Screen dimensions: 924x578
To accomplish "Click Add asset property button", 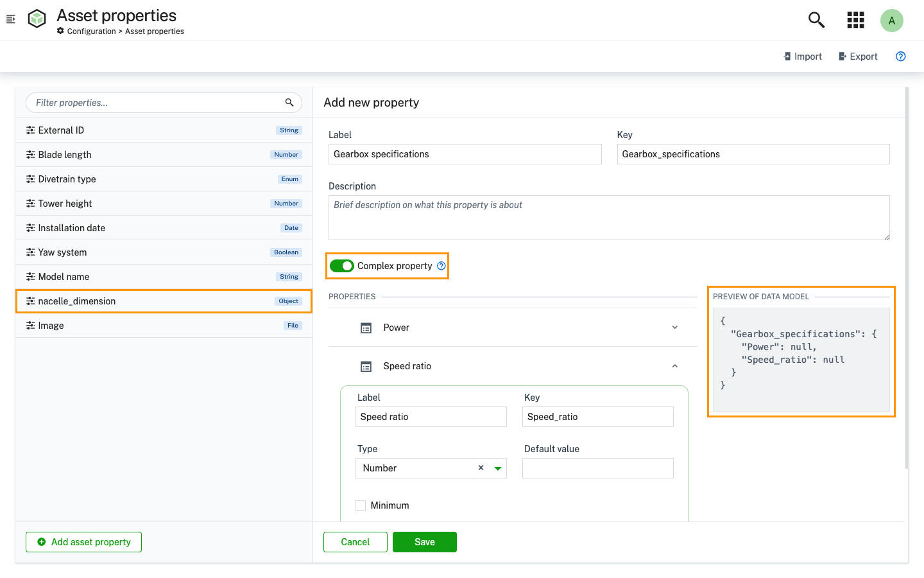I will 84,542.
